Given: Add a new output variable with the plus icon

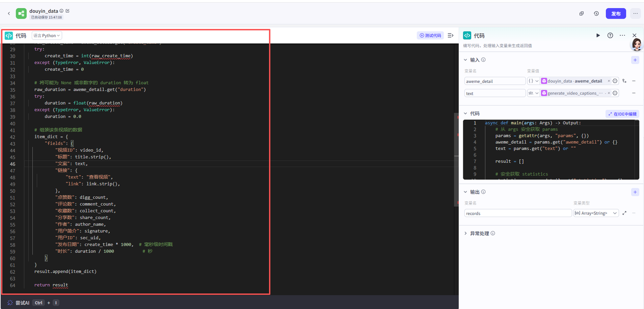Looking at the screenshot, I should [x=635, y=192].
